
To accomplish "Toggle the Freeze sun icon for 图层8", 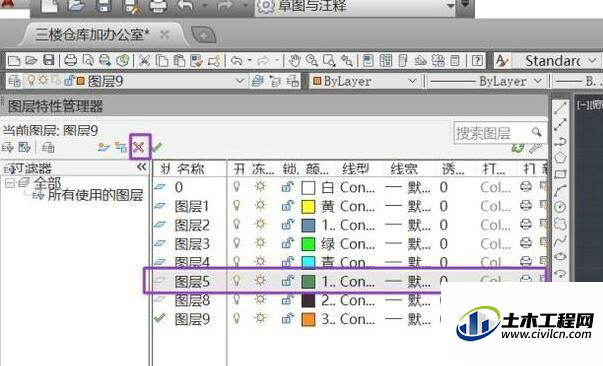I will pos(260,300).
